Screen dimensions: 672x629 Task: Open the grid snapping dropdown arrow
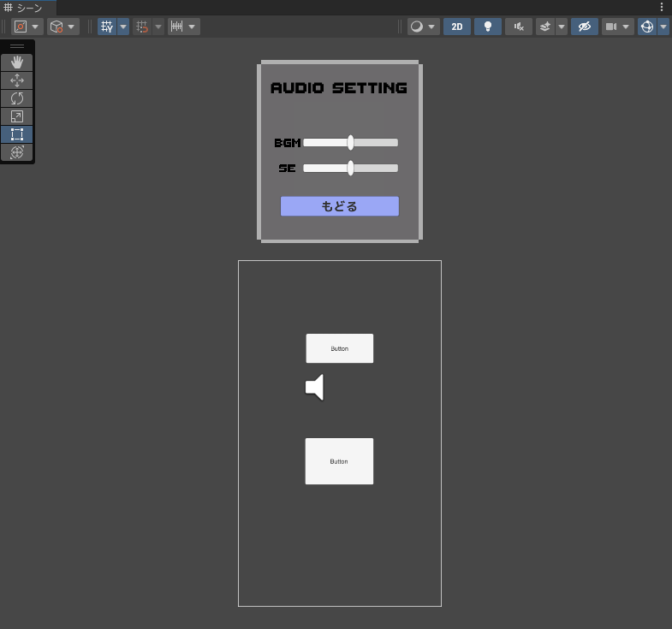158,27
